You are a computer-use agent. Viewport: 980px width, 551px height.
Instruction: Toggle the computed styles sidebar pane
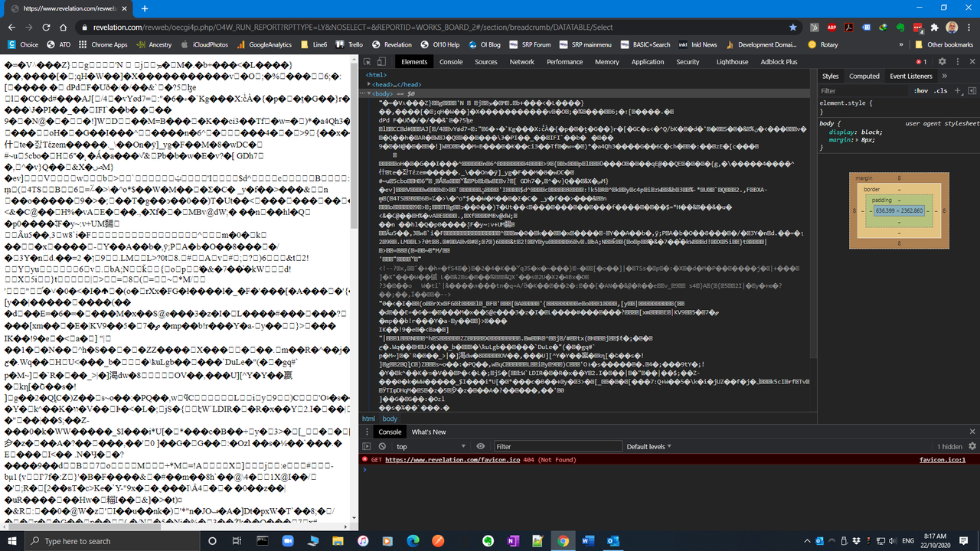[972, 90]
